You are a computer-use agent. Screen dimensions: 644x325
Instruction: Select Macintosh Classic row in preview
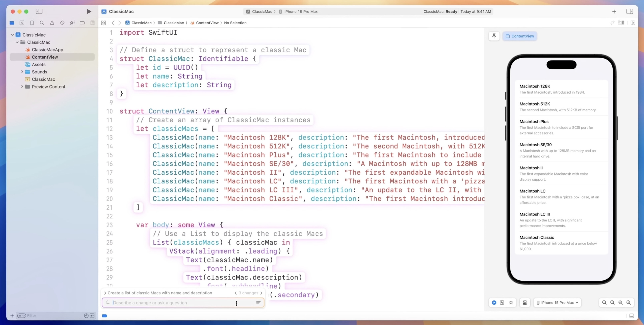coord(561,243)
